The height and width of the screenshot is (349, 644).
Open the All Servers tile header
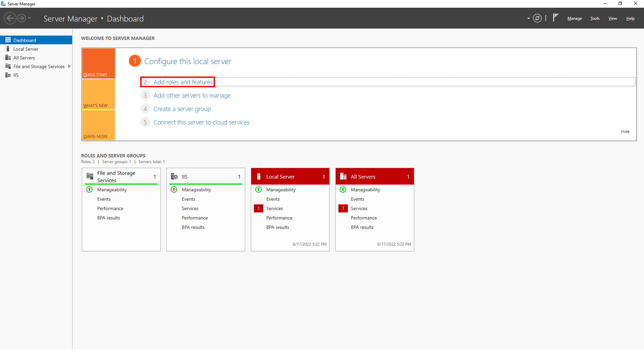(x=375, y=177)
